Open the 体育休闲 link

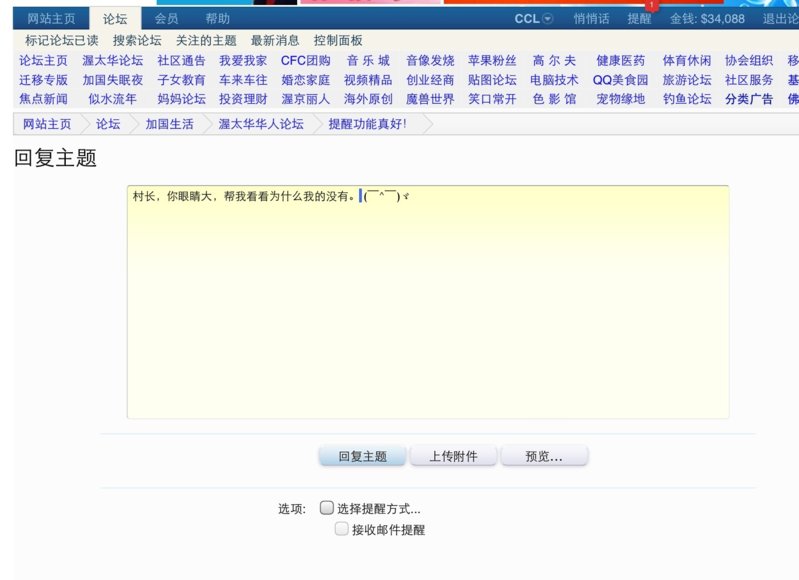point(687,61)
